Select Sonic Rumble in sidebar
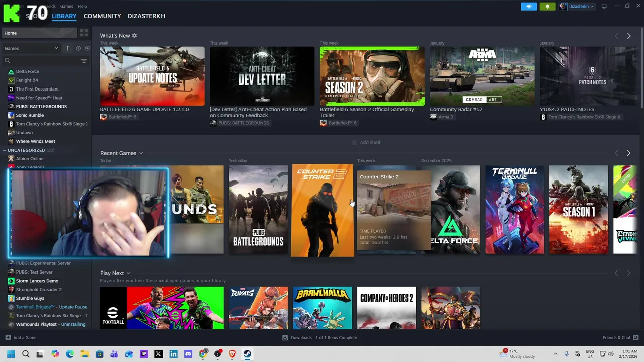The image size is (644, 362). (x=30, y=115)
